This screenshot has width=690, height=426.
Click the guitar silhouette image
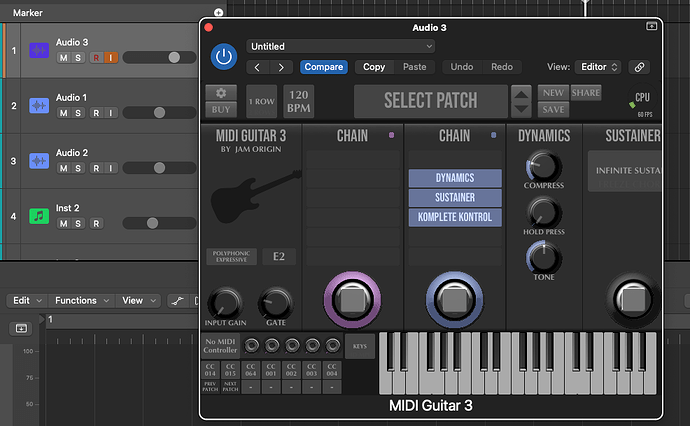[254, 197]
